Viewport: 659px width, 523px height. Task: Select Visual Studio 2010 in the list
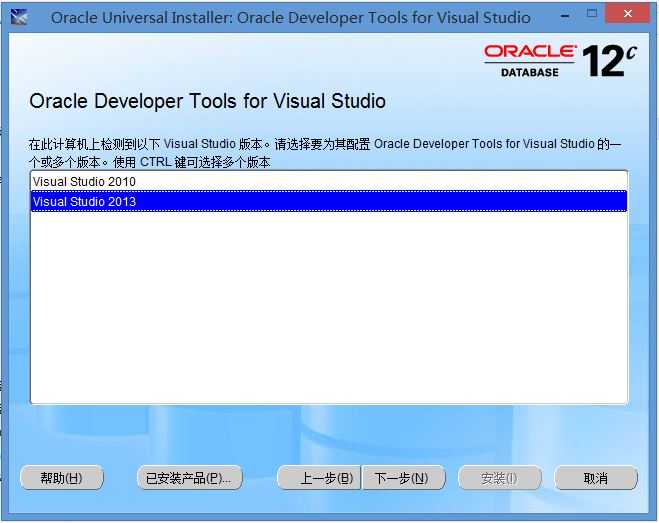tap(329, 181)
